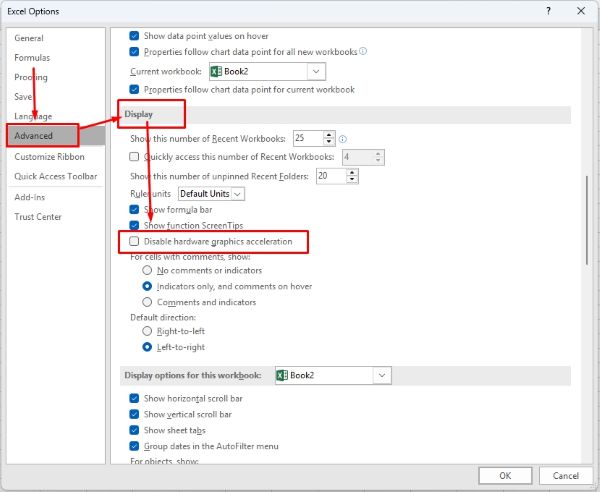Choose 'Comments and indicators' radio button
This screenshot has width=600, height=492.
[x=147, y=302]
